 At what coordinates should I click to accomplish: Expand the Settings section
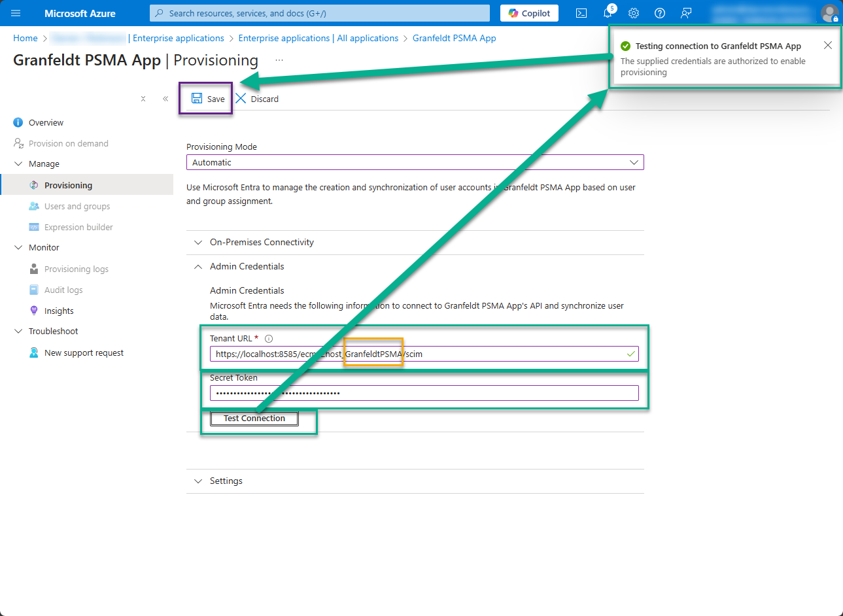pos(226,481)
